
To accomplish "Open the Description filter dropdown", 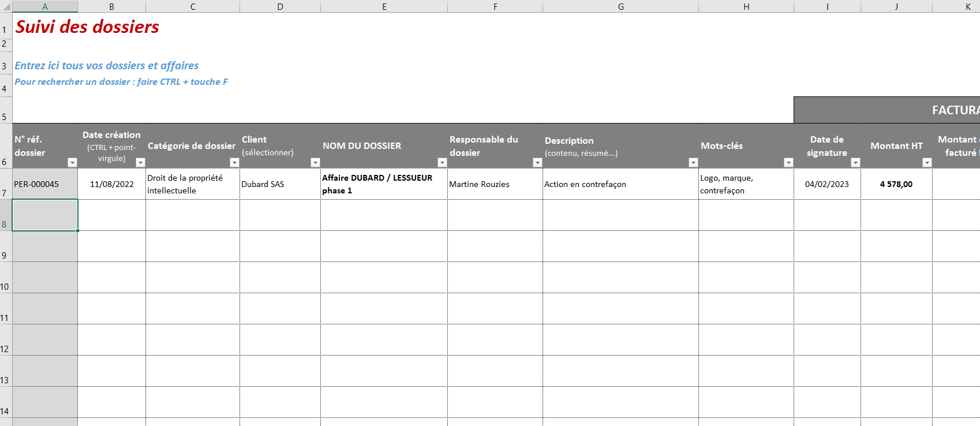I will [693, 163].
